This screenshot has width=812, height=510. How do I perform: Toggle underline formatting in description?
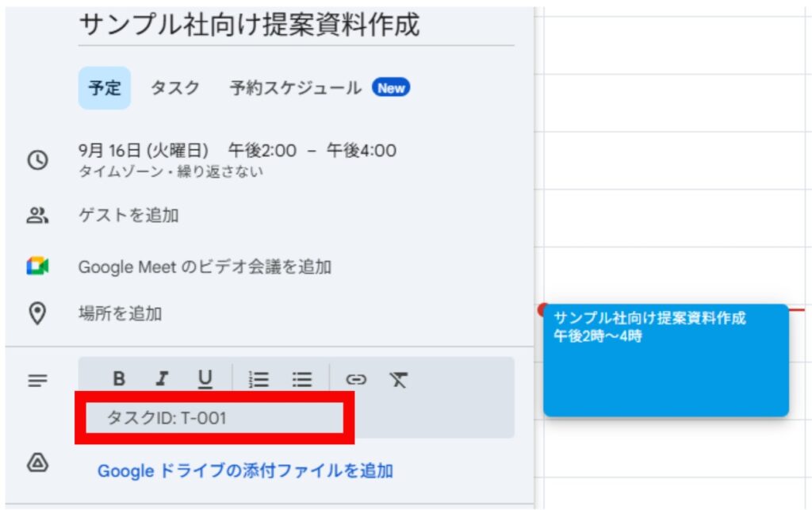coord(205,379)
